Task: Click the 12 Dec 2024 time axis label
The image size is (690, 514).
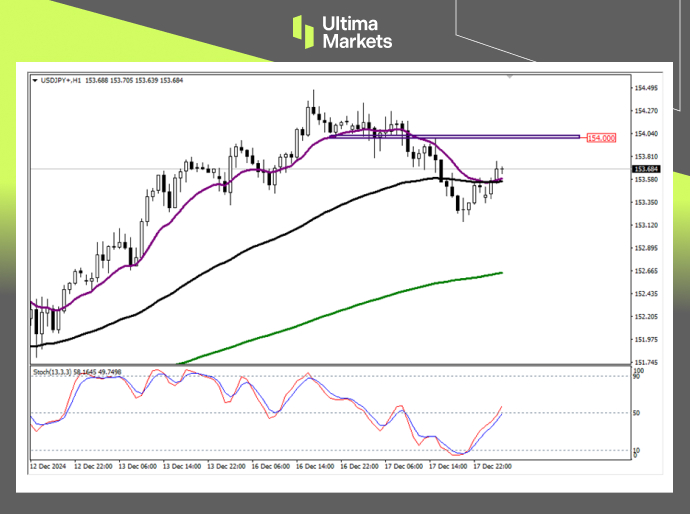Action: click(50, 466)
